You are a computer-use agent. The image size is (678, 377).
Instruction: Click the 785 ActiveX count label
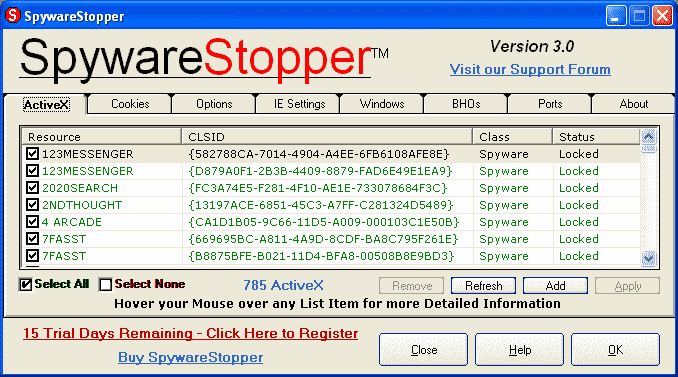pyautogui.click(x=283, y=285)
